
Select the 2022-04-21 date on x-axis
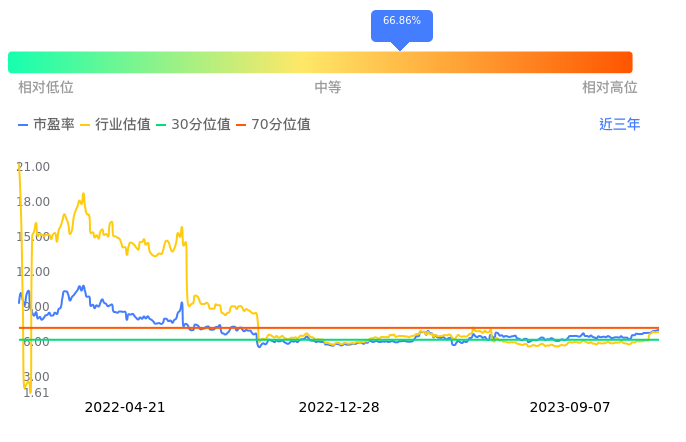(x=125, y=408)
